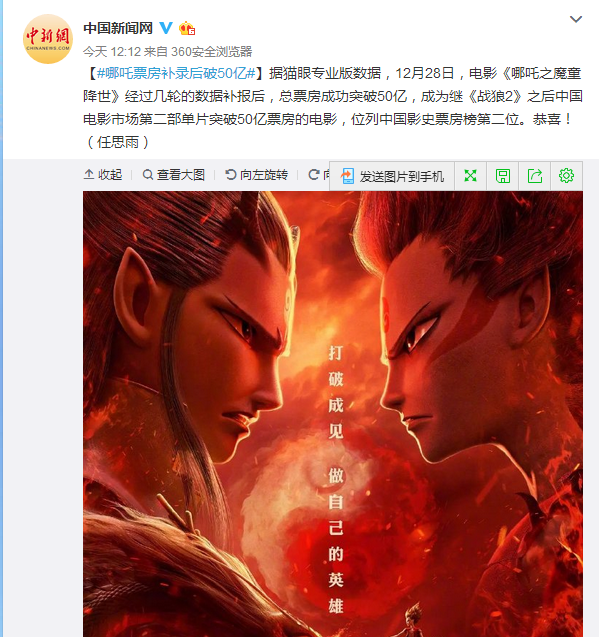Click the rotate right arrow icon
This screenshot has width=599, height=637.
tap(313, 175)
